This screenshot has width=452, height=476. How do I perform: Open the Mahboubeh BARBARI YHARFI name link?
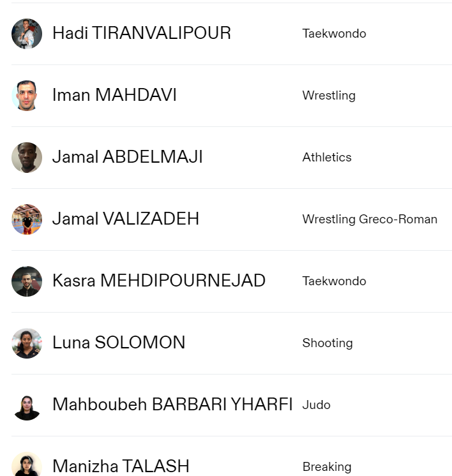(x=172, y=405)
